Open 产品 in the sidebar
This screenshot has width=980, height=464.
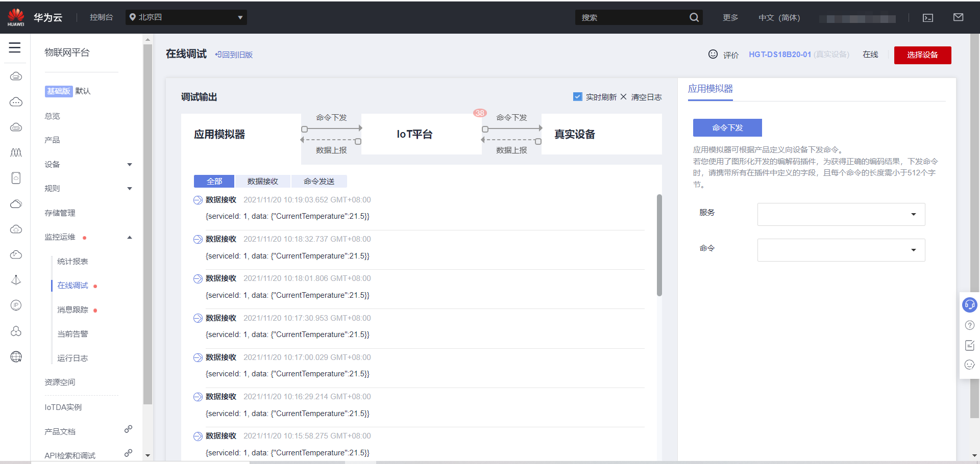[52, 140]
